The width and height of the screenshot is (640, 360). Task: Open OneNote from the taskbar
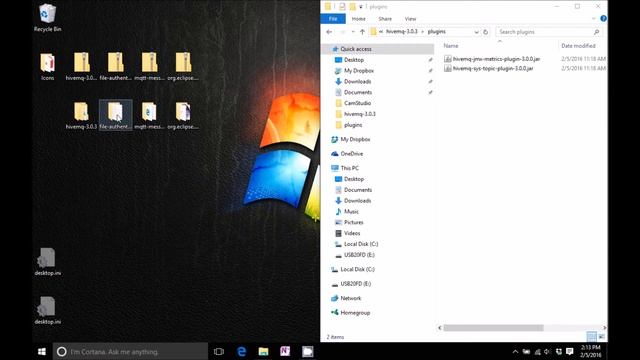pos(285,351)
